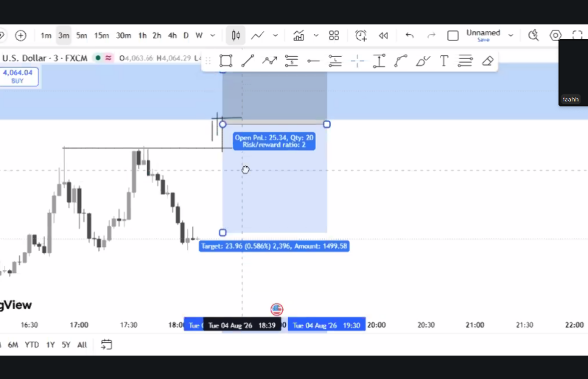Create an alert with the alarm clock icon
The width and height of the screenshot is (588, 379).
(361, 36)
